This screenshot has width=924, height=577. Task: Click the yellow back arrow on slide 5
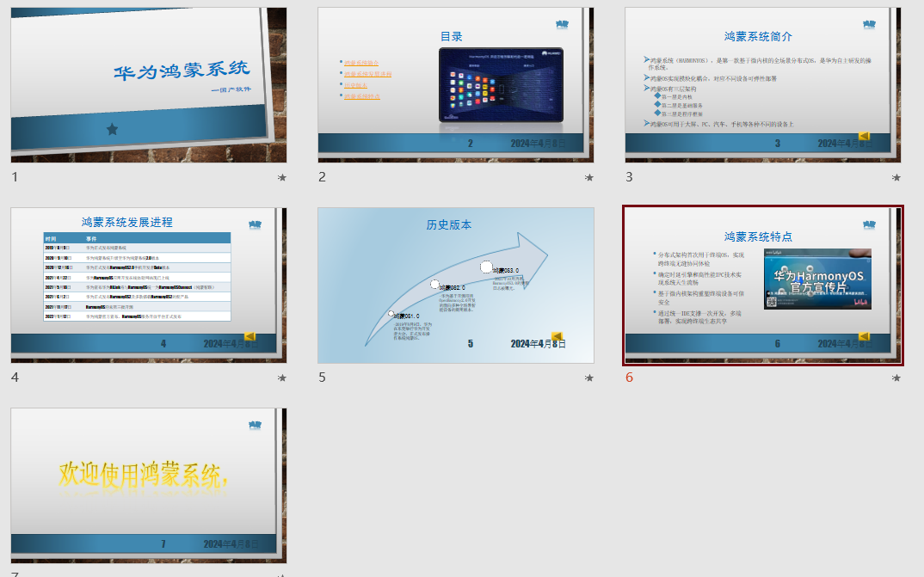click(x=557, y=336)
